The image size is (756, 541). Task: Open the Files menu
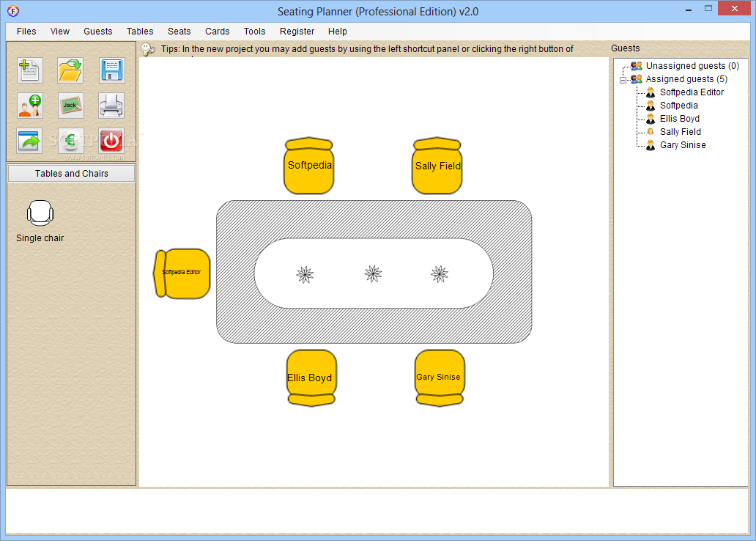[x=26, y=32]
